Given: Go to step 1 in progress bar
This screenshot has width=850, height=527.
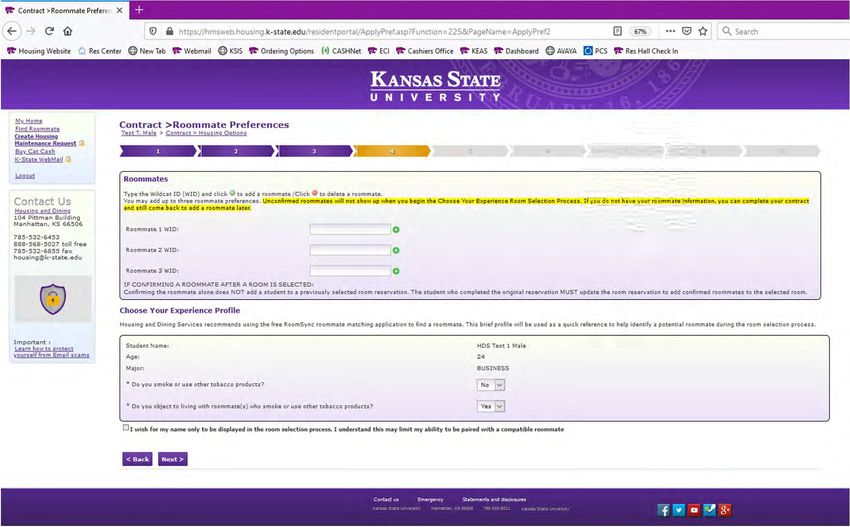Looking at the screenshot, I should tap(158, 151).
